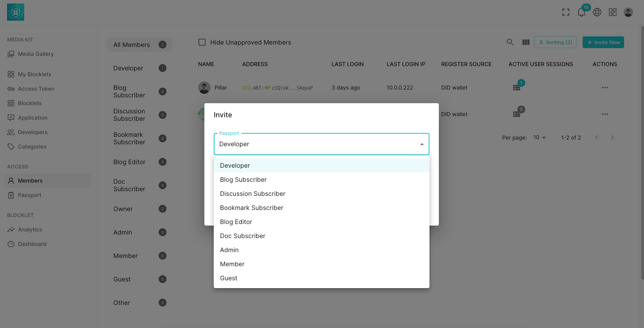Open actions menu for Pillar
Viewport: 644px width, 328px height.
pos(605,88)
